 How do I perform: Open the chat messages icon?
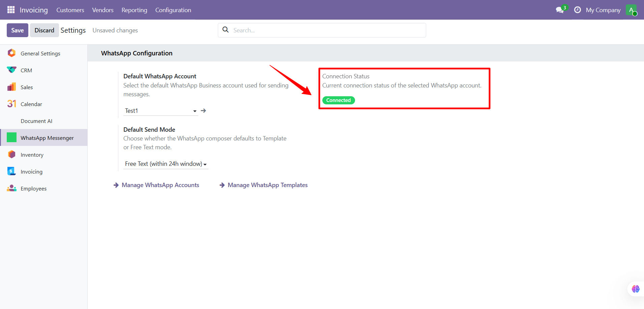[560, 10]
